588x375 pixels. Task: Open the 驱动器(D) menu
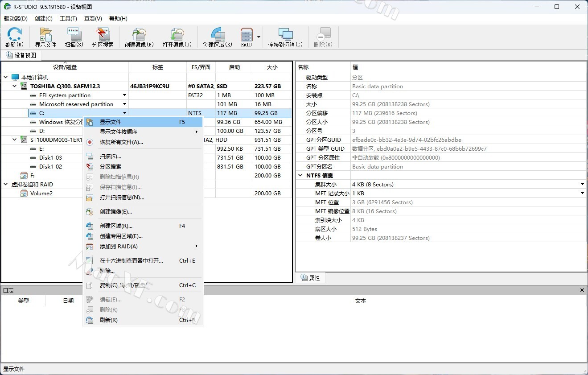pos(16,18)
